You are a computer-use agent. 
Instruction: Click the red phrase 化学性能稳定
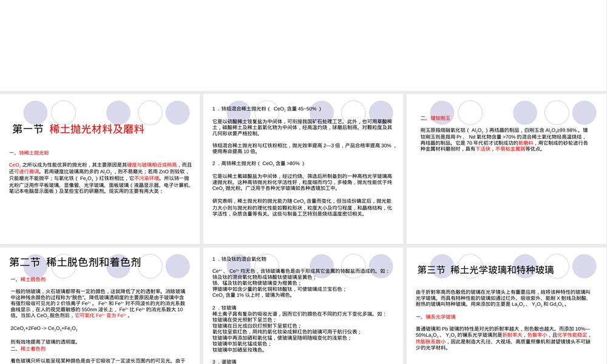(572, 335)
